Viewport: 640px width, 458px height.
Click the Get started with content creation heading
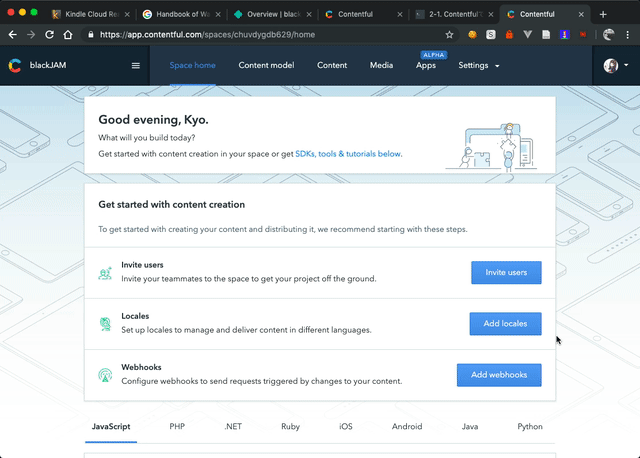[x=171, y=205]
